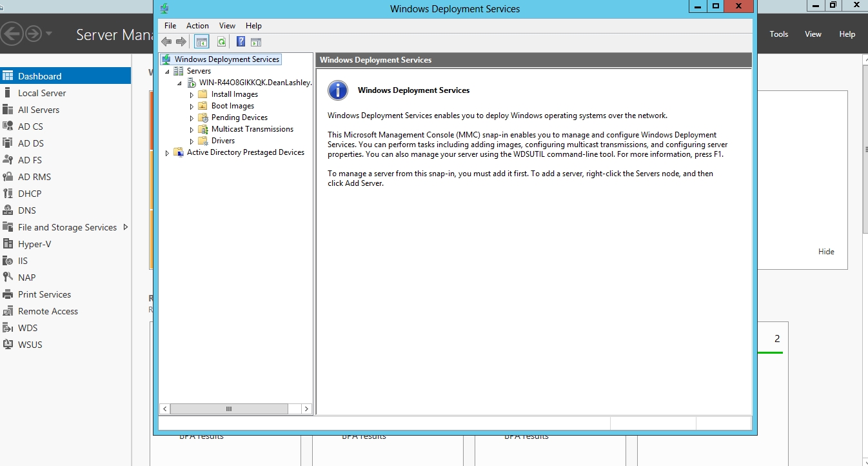Select the Pending Devices folder icon
The image size is (868, 466).
click(203, 117)
